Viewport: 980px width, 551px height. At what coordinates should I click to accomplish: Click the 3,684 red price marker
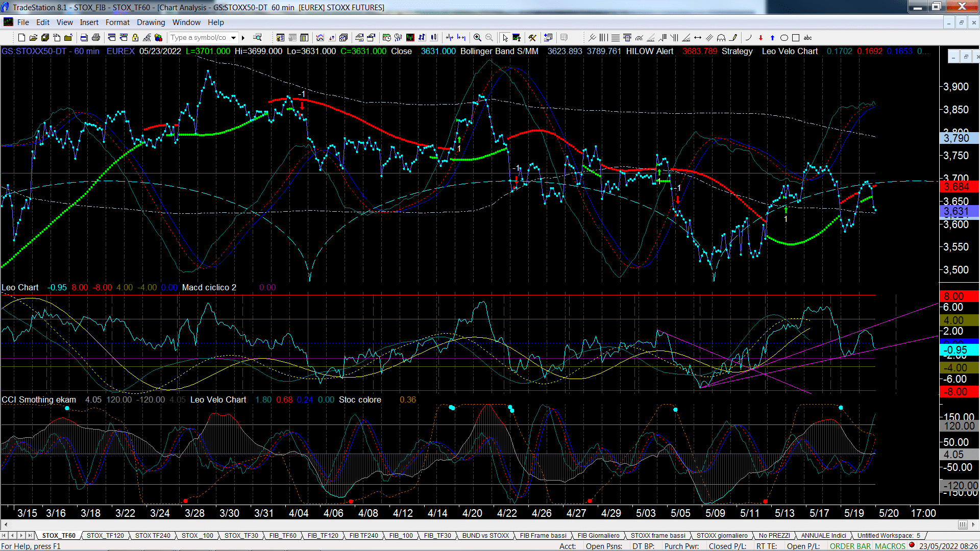[959, 187]
